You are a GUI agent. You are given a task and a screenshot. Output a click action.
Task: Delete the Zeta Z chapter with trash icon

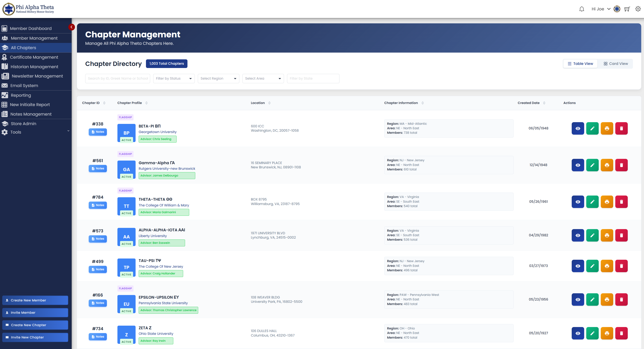622,333
